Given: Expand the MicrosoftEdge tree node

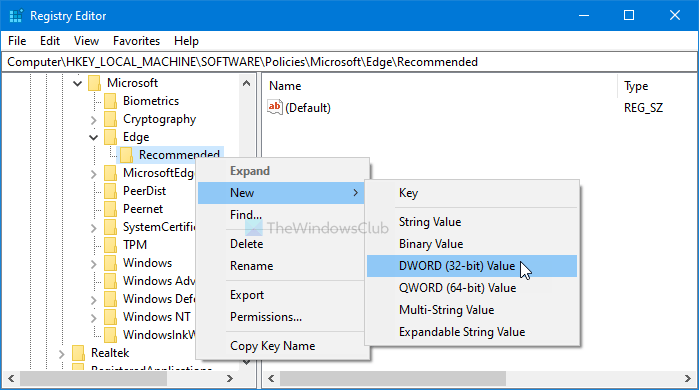Looking at the screenshot, I should [93, 174].
